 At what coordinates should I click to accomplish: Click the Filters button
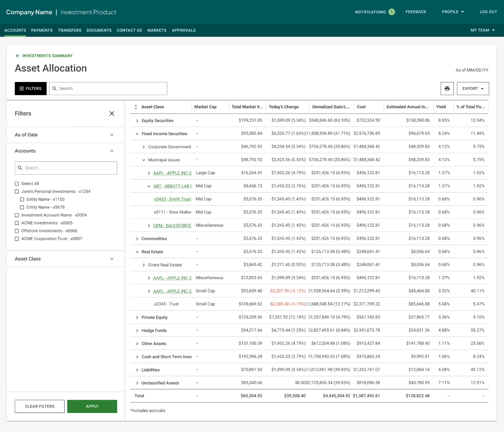click(x=31, y=88)
